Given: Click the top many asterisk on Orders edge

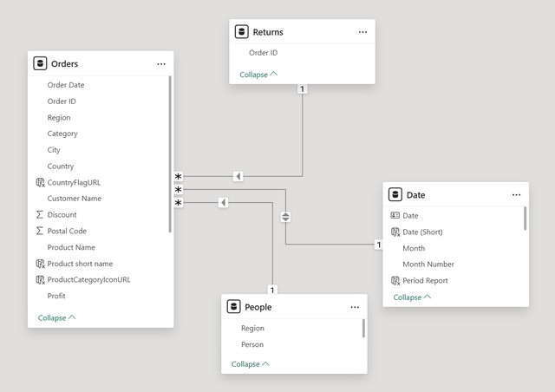Looking at the screenshot, I should coord(179,176).
